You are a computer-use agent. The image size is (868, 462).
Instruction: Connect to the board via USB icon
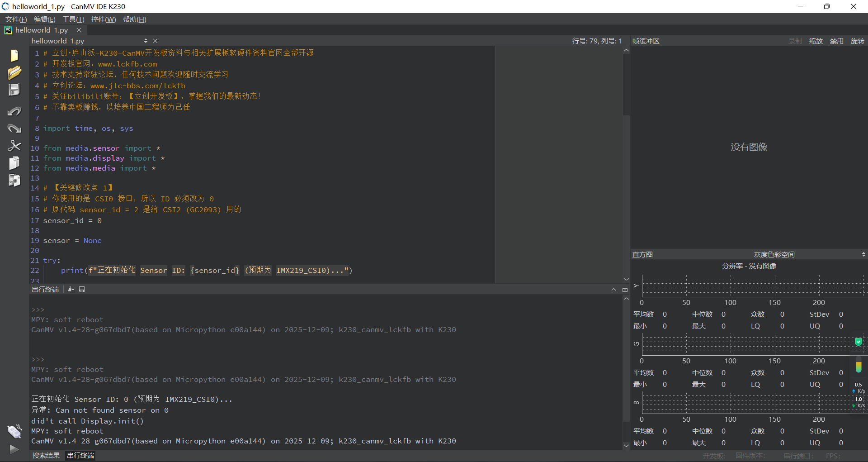point(14,431)
